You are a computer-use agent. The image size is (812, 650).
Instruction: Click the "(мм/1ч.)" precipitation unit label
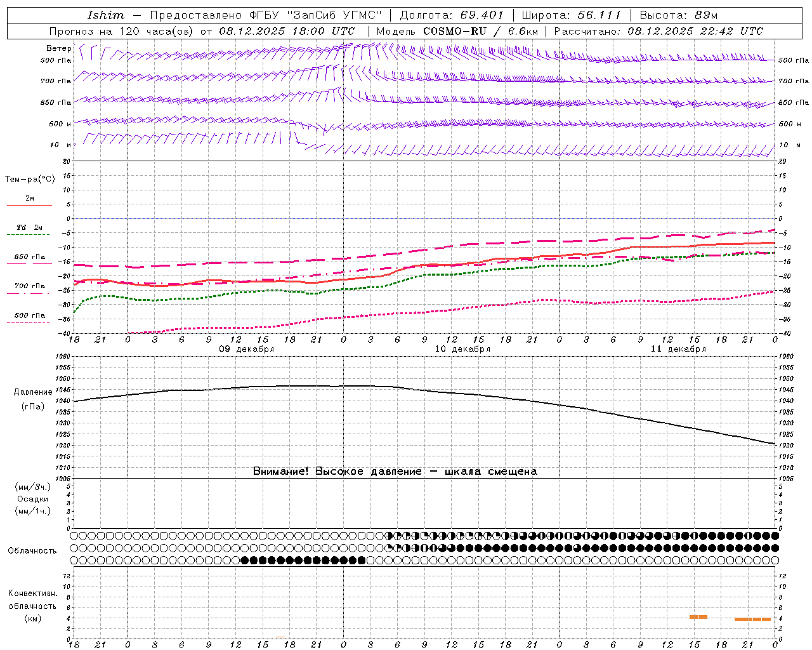pos(33,511)
